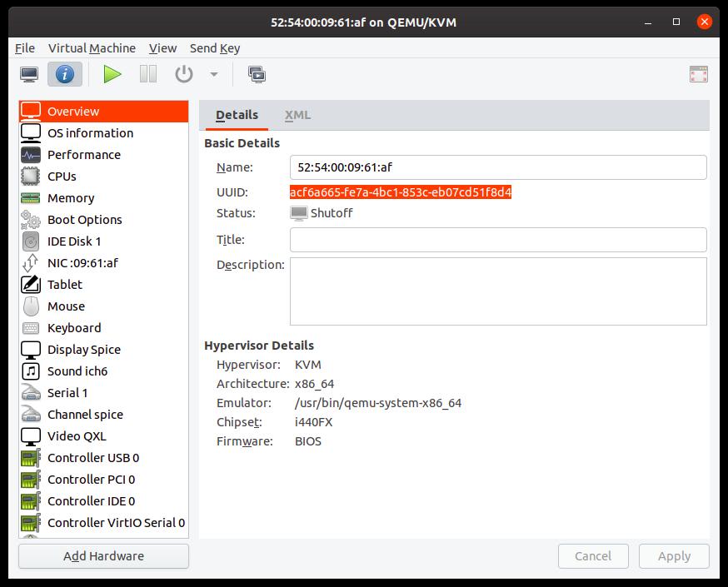Click the shut down power icon

pos(184,74)
